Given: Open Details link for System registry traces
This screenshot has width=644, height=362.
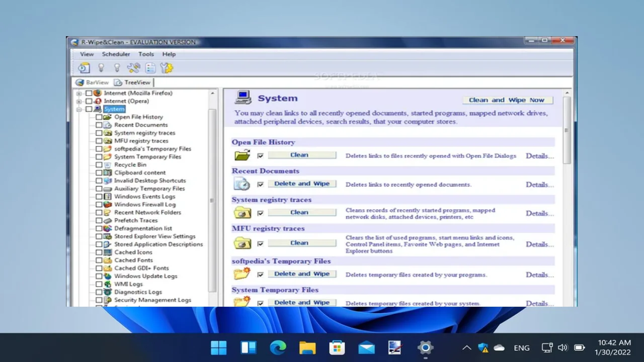Looking at the screenshot, I should click(540, 213).
